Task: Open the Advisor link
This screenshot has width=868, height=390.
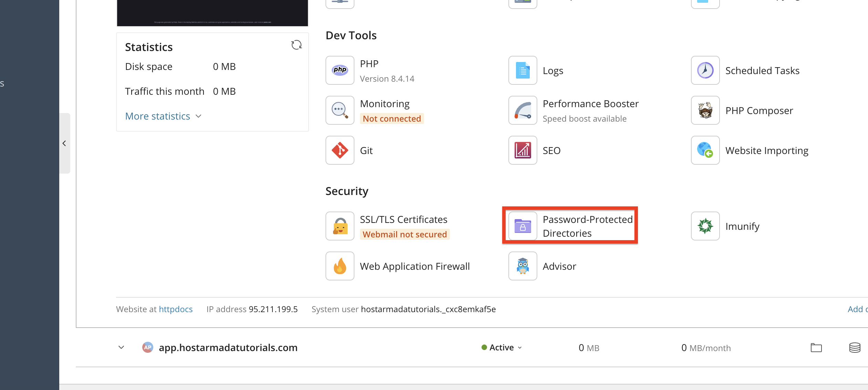Action: (559, 266)
